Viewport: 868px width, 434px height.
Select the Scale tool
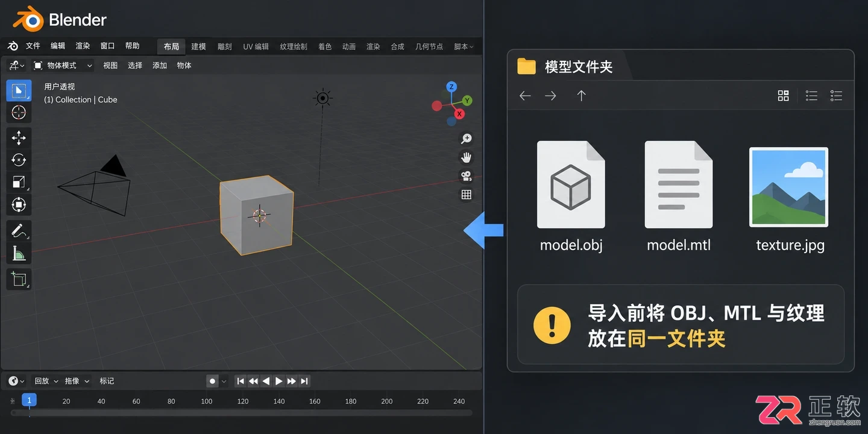tap(19, 182)
